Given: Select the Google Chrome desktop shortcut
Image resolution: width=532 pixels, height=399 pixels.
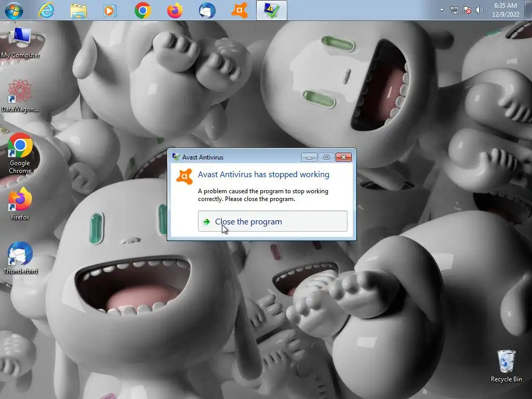Looking at the screenshot, I should 20,153.
